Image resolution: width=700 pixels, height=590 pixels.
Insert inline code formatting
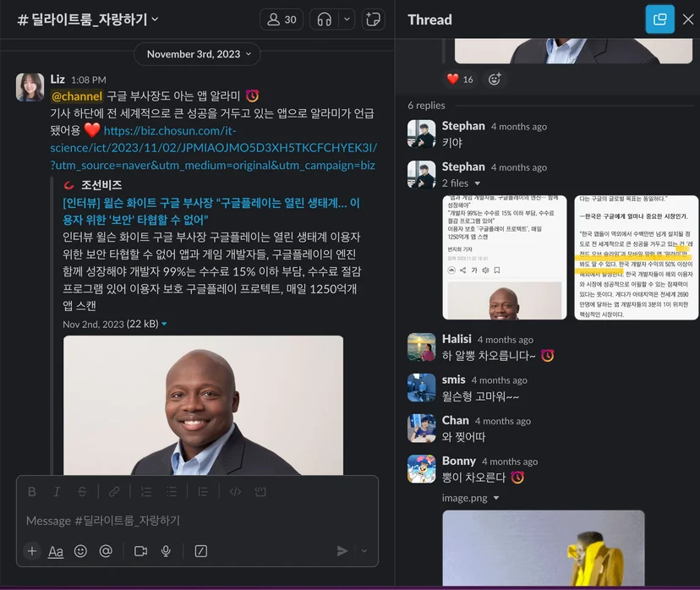coord(235,492)
